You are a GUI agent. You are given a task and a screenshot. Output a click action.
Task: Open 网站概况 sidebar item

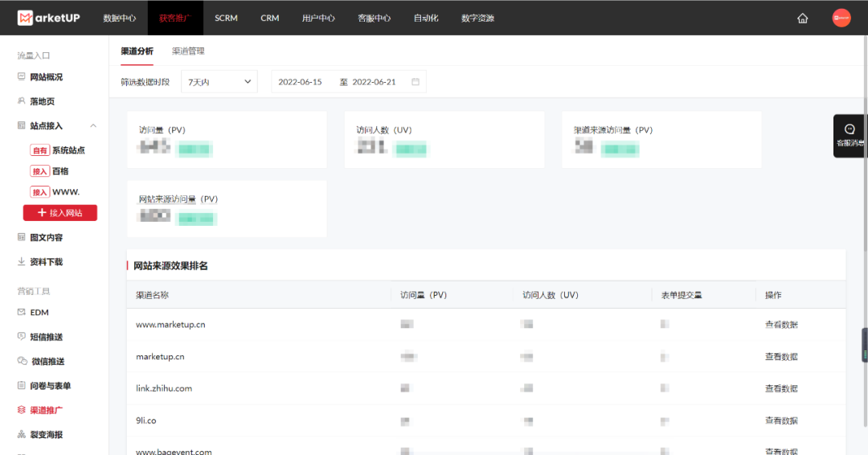click(x=47, y=77)
